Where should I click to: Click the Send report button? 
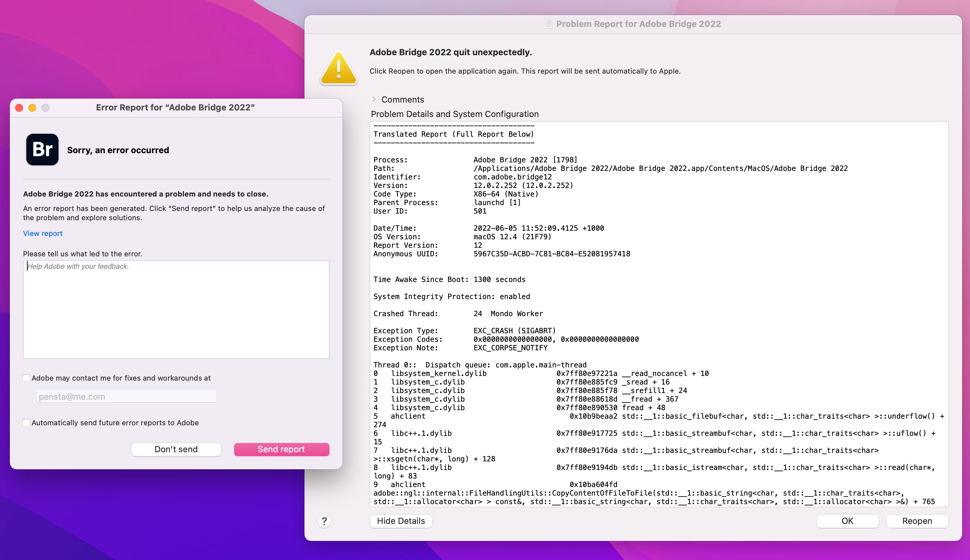click(x=281, y=449)
